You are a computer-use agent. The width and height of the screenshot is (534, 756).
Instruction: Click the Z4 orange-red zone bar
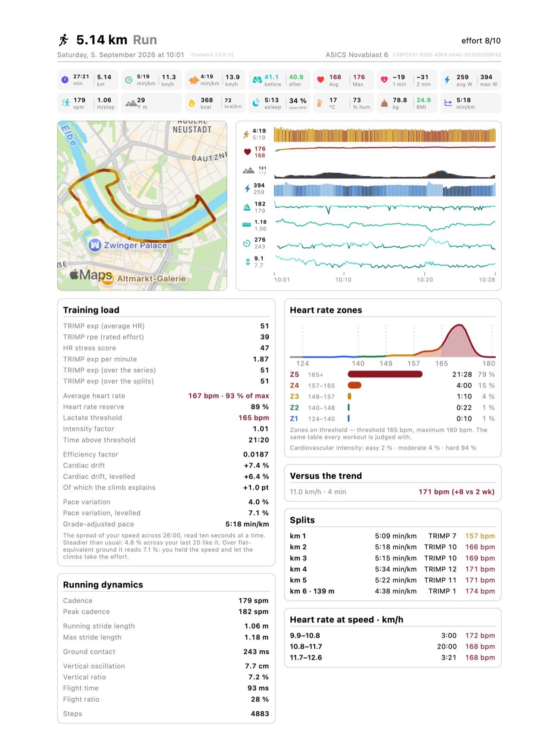354,385
